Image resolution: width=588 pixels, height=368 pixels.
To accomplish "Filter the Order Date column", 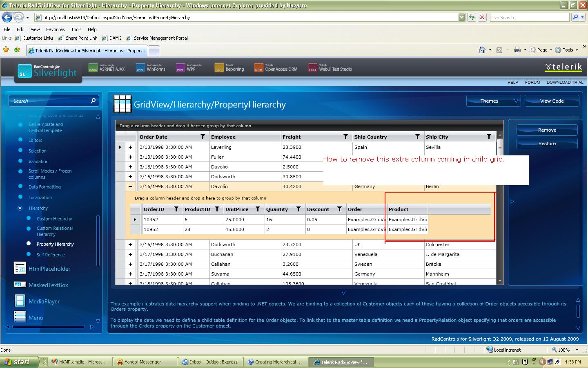I will (x=203, y=137).
